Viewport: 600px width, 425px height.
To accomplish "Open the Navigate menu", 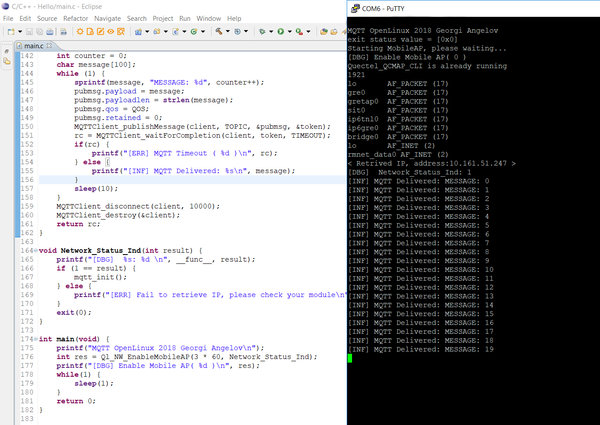I will tap(108, 18).
